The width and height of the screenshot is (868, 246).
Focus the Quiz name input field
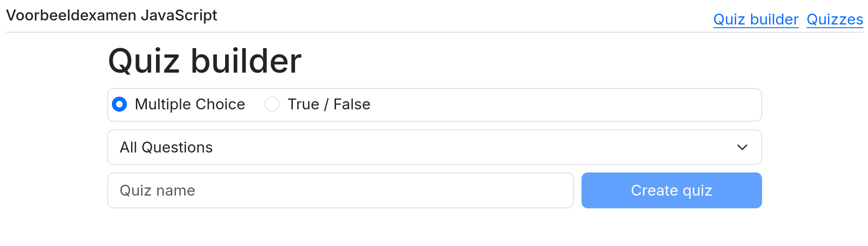point(340,190)
